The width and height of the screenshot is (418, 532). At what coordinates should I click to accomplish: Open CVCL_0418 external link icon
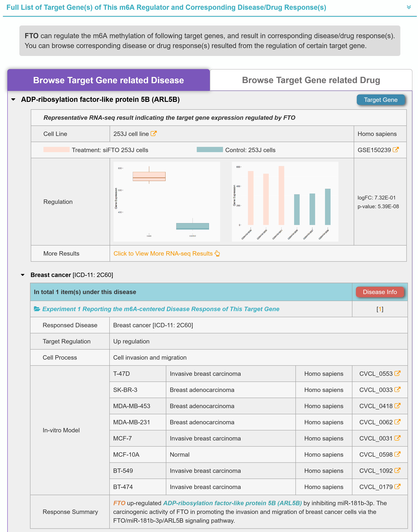[397, 406]
